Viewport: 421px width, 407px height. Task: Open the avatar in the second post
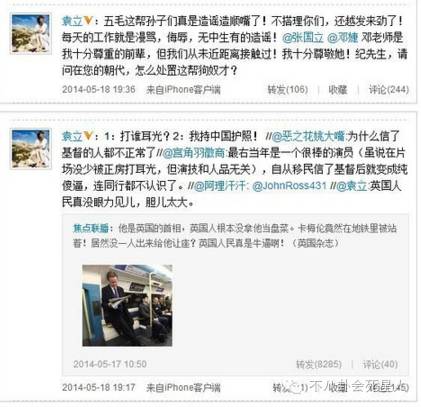[x=31, y=148]
